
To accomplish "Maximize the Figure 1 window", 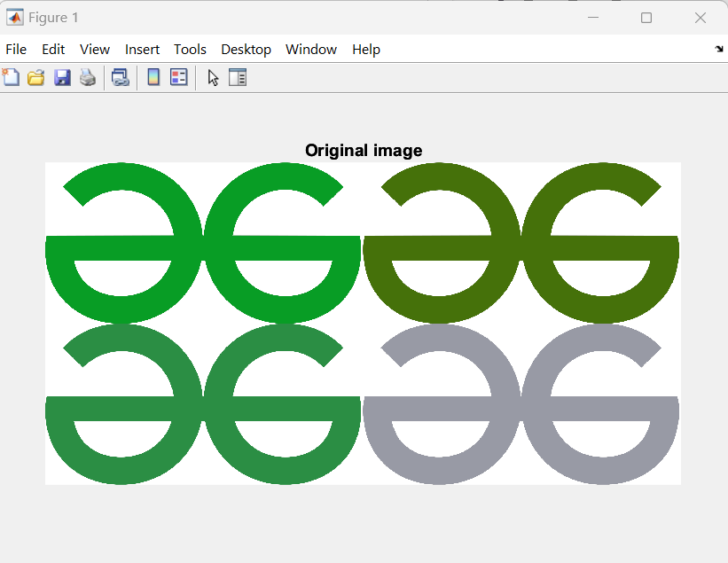I will [x=646, y=18].
